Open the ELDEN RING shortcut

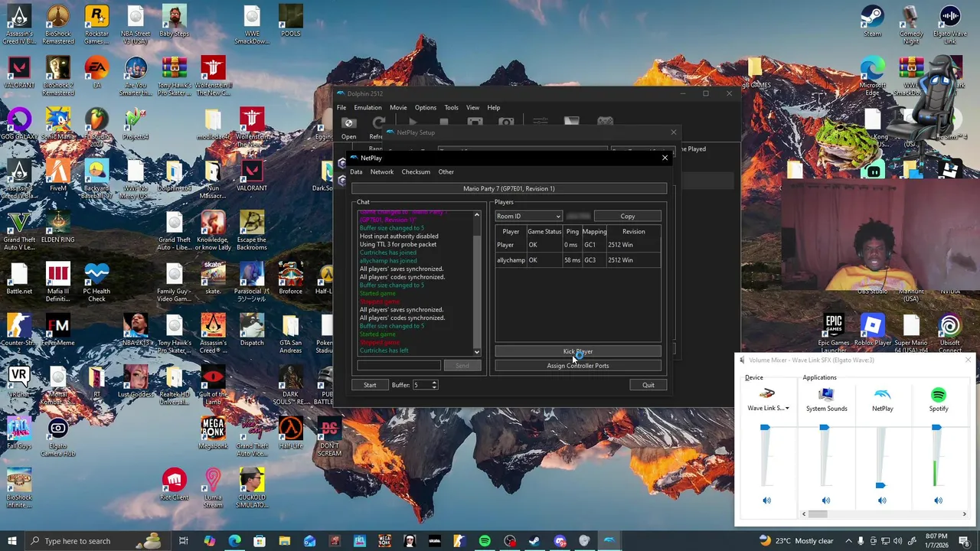pyautogui.click(x=57, y=227)
